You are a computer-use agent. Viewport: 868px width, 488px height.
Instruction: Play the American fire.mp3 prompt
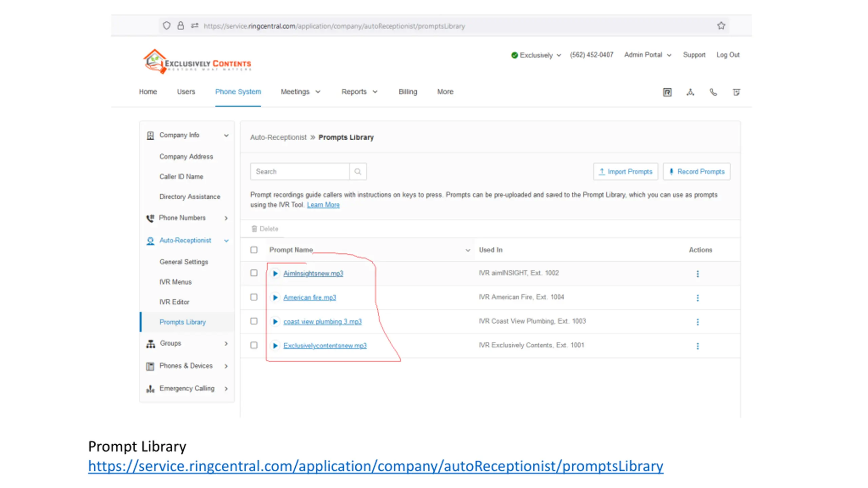coord(275,298)
